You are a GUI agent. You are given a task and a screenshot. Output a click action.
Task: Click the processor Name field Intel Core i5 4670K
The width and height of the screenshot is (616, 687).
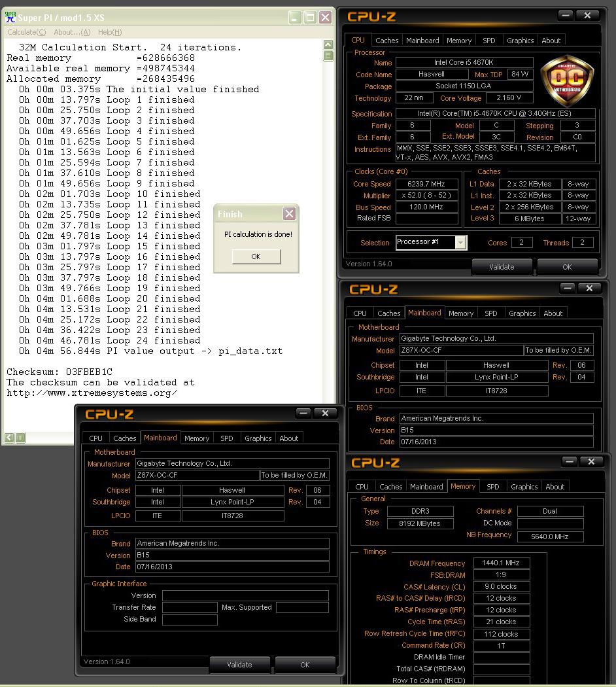(x=464, y=62)
